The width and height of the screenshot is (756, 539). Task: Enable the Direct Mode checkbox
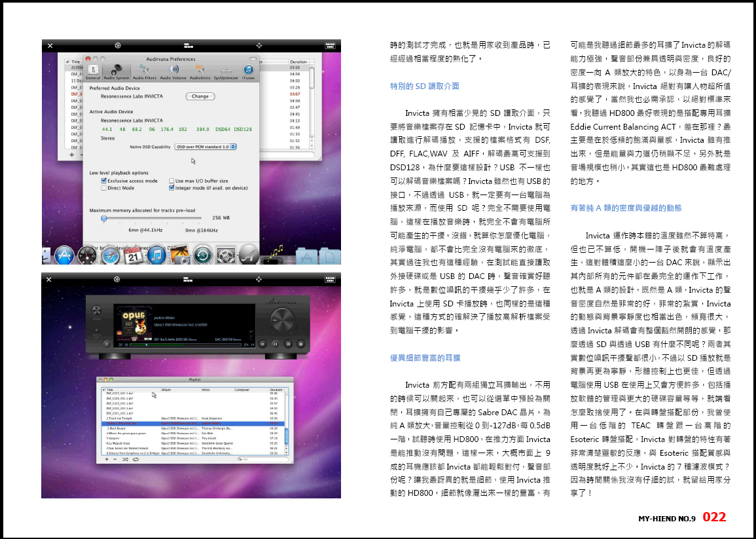coord(103,188)
